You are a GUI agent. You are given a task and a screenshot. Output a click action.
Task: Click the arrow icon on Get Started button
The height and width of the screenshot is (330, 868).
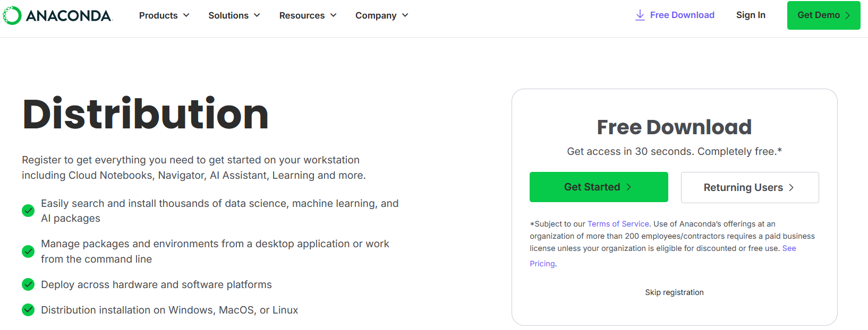[628, 187]
